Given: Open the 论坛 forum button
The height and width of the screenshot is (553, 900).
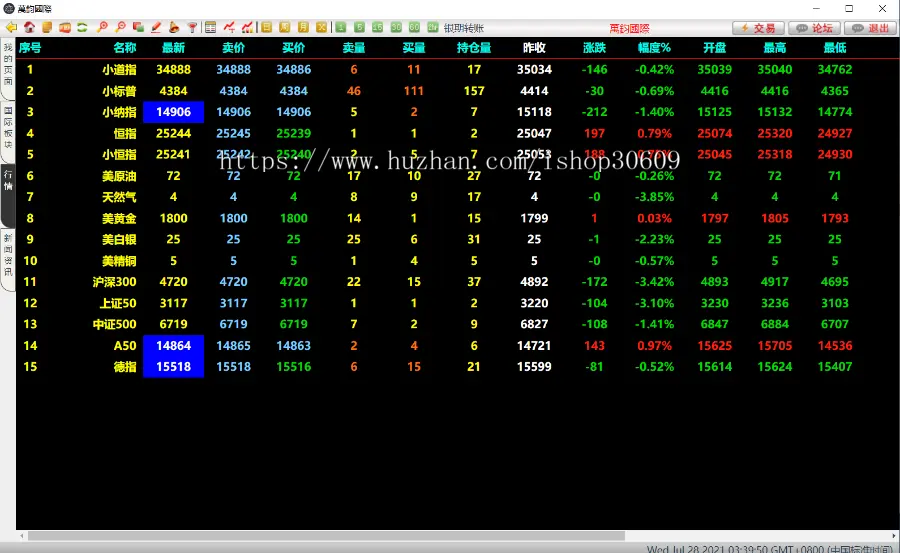Looking at the screenshot, I should [x=814, y=28].
